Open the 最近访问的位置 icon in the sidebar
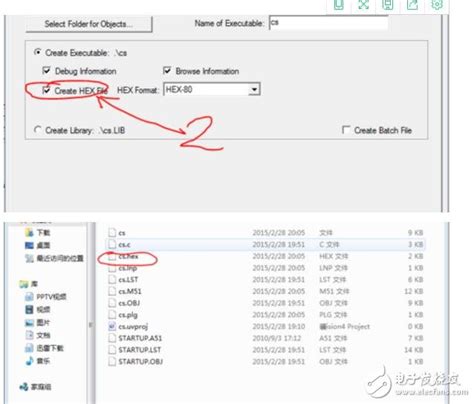Viewport: 474px width, 404px height. (x=29, y=258)
